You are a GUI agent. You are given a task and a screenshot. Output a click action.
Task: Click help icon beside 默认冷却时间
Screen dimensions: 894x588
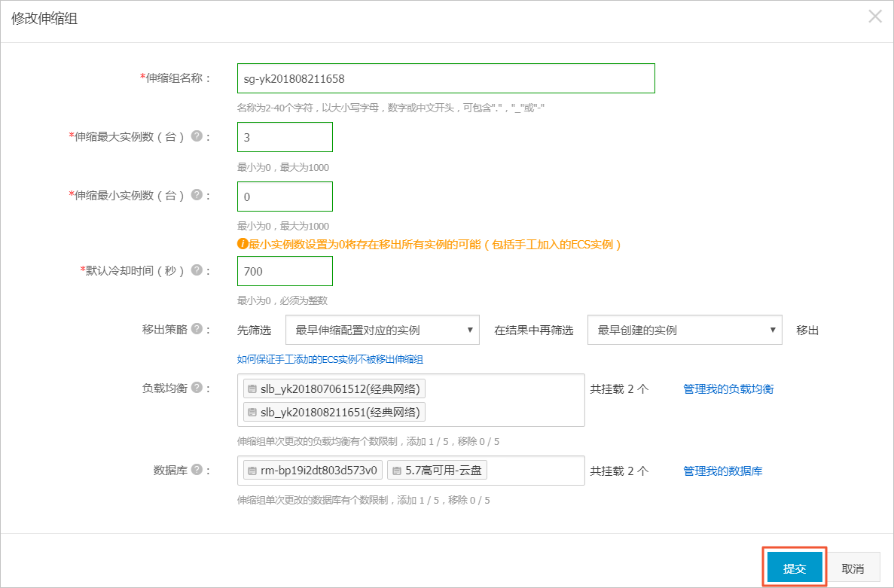(197, 270)
